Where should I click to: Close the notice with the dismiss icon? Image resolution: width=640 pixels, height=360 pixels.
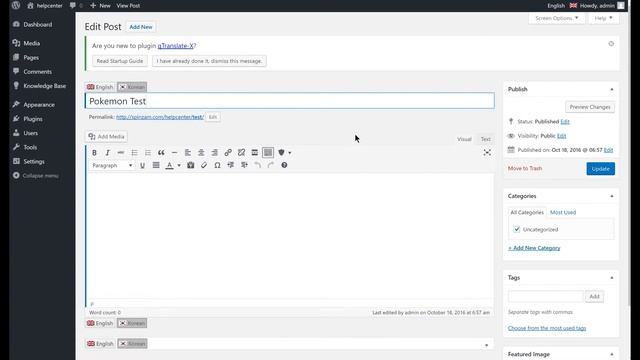611,44
